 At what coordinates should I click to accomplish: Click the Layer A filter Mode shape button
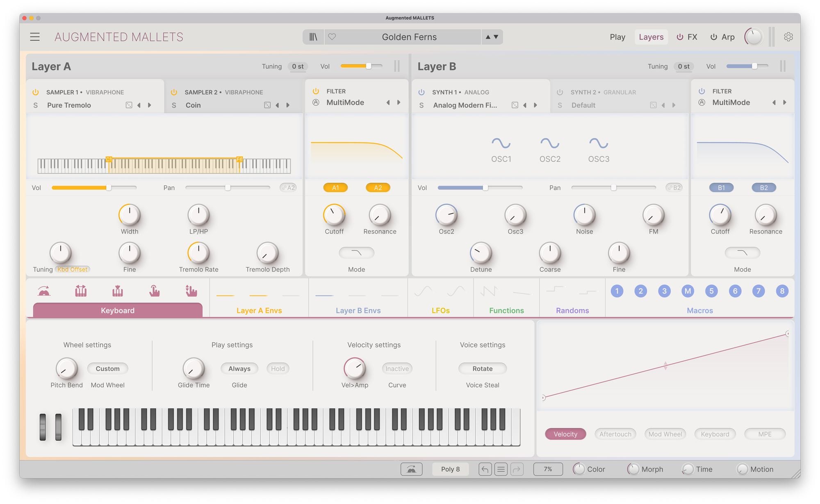point(356,253)
